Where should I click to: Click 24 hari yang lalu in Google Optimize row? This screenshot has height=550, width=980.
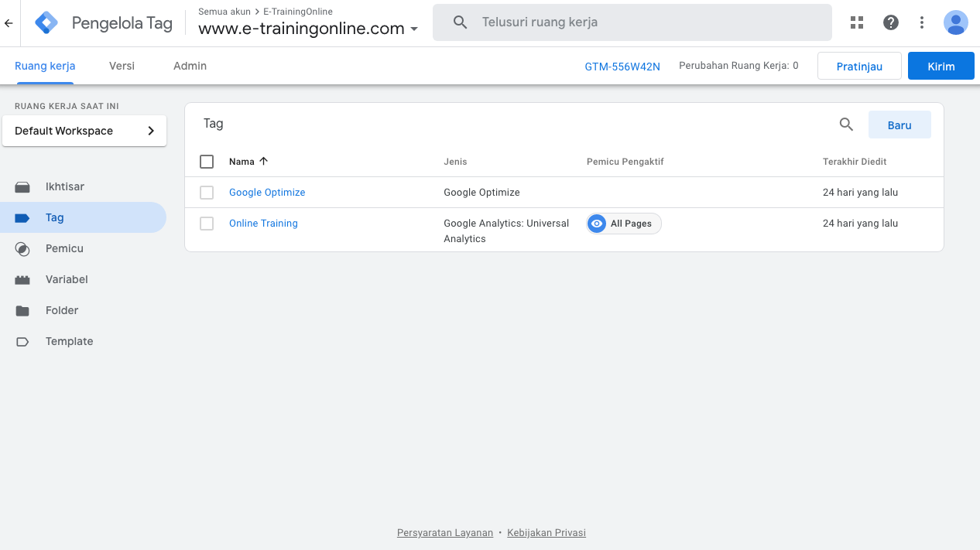860,192
